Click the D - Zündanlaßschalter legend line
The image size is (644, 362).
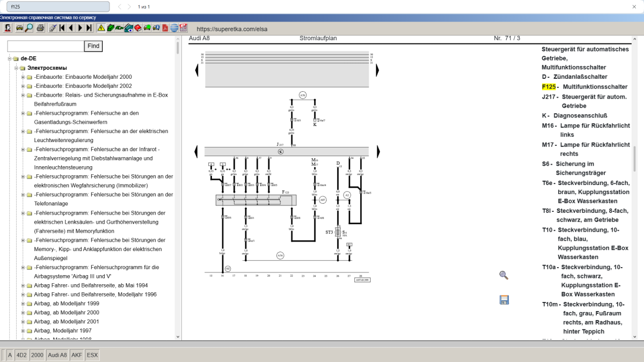coord(575,77)
